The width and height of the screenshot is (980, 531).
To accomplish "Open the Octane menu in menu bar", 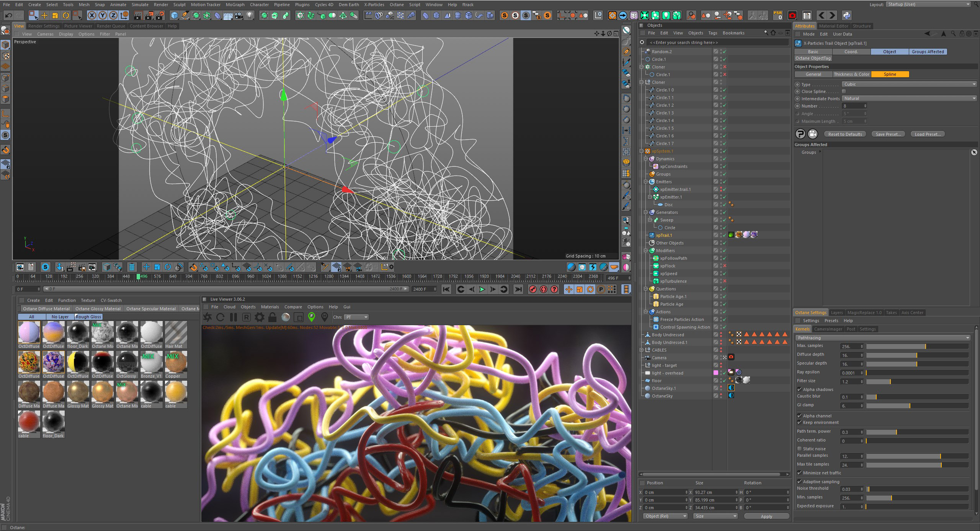I will pyautogui.click(x=397, y=5).
